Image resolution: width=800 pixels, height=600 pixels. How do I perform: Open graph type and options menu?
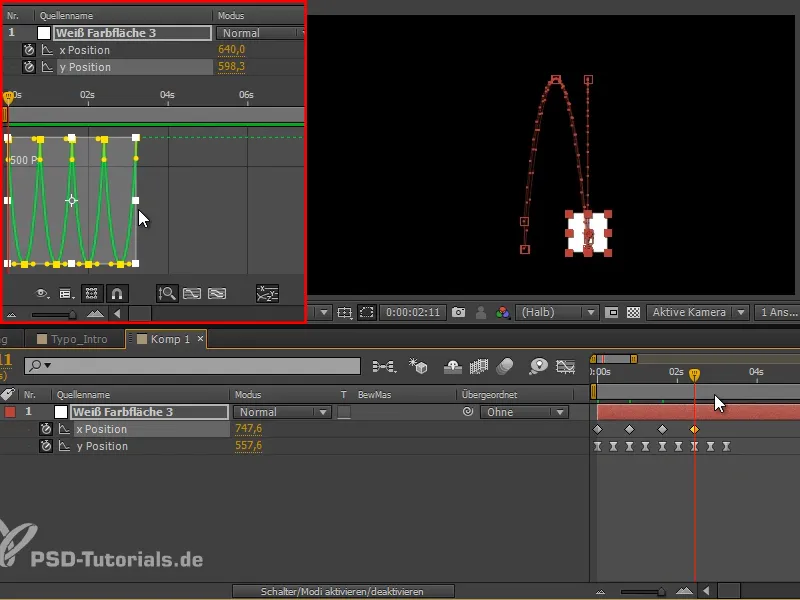tap(66, 293)
